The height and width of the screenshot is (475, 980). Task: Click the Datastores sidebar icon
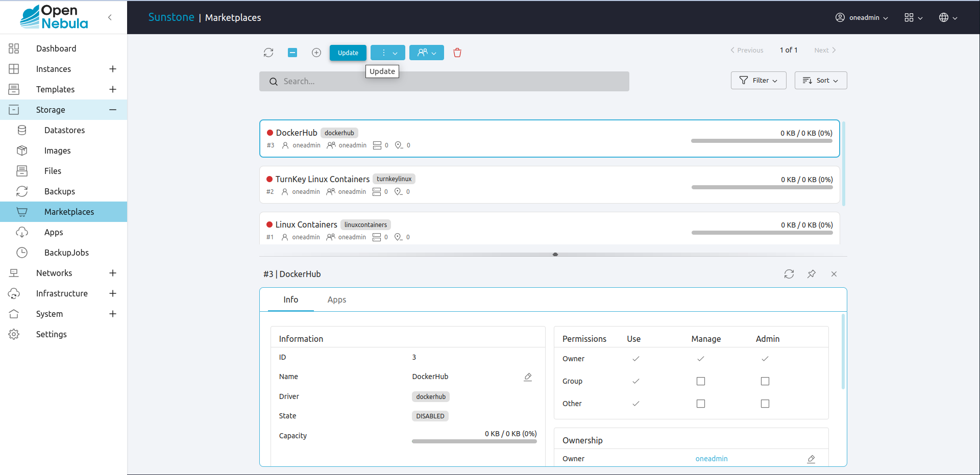[x=22, y=130]
